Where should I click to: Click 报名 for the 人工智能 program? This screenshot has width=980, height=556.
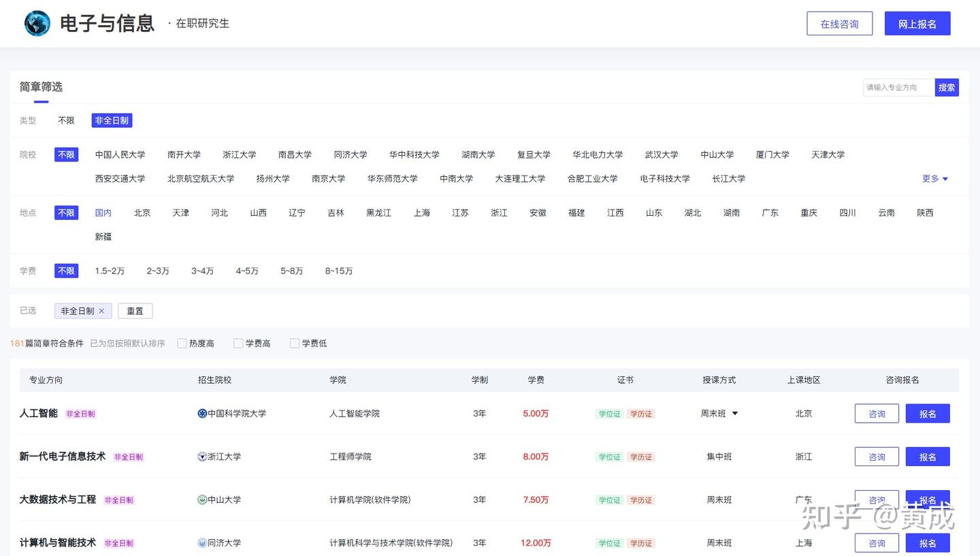(x=928, y=414)
